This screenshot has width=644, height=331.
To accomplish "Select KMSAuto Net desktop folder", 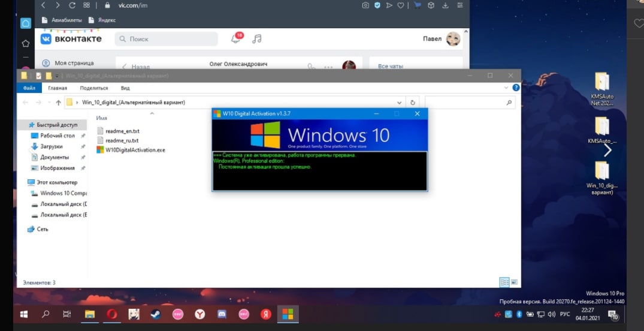I will [x=602, y=89].
